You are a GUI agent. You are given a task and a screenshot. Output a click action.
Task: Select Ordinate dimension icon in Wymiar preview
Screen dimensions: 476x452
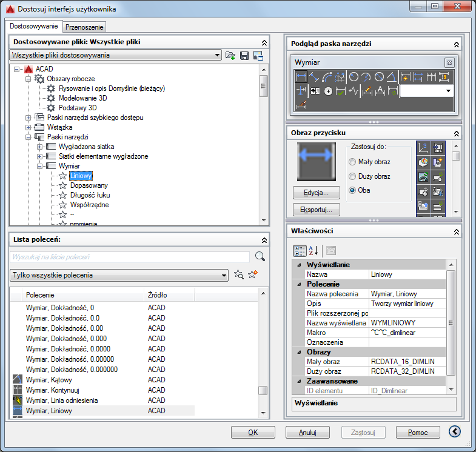click(340, 77)
